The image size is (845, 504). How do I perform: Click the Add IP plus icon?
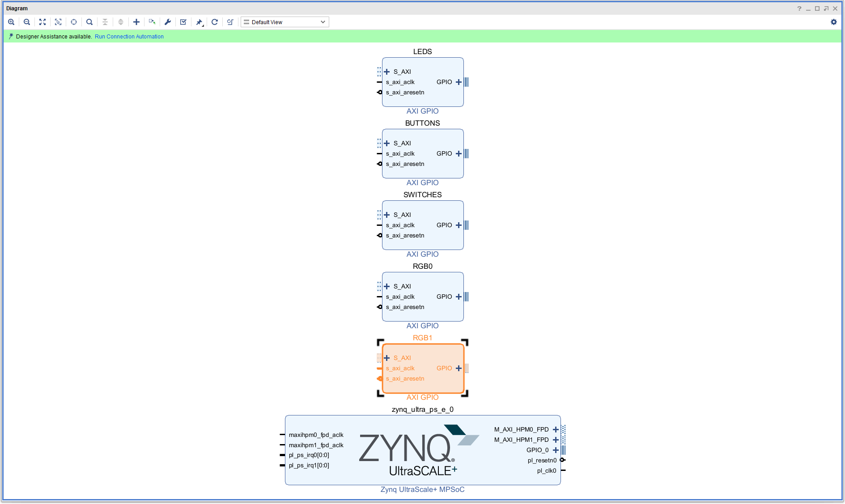click(x=136, y=22)
